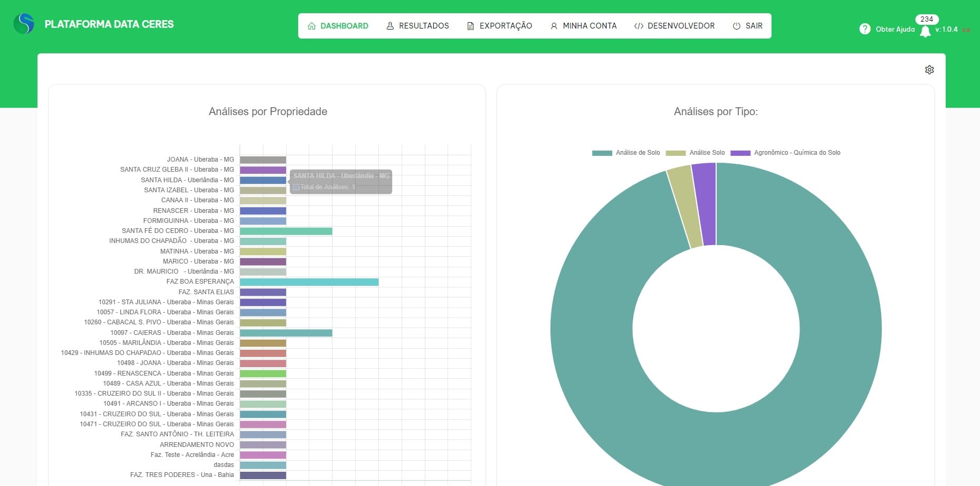Open notifications via the bell icon
This screenshot has width=980, height=486.
tap(926, 31)
